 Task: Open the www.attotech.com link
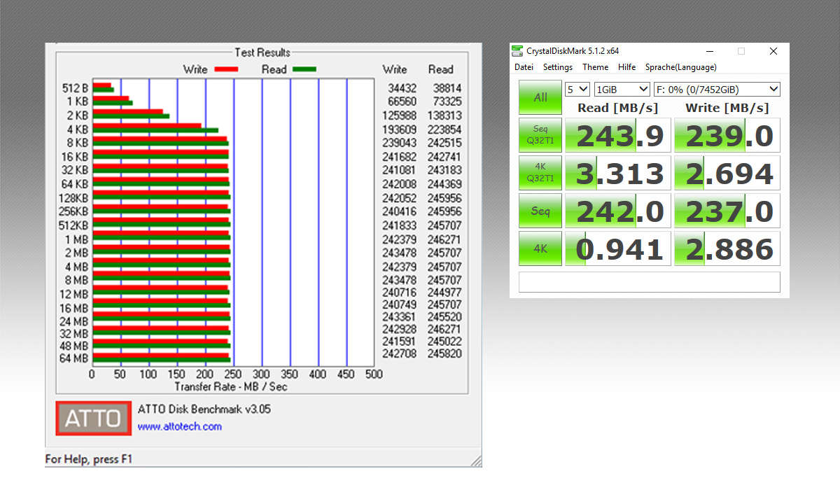pyautogui.click(x=180, y=426)
